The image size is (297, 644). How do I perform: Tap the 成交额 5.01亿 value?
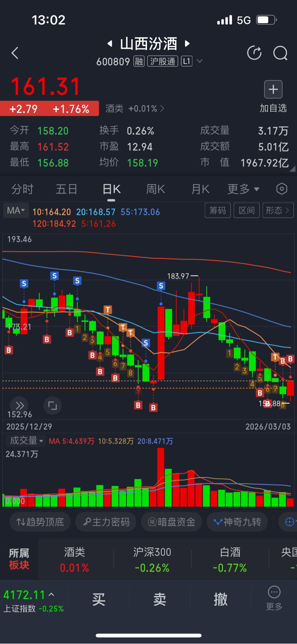pos(273,147)
